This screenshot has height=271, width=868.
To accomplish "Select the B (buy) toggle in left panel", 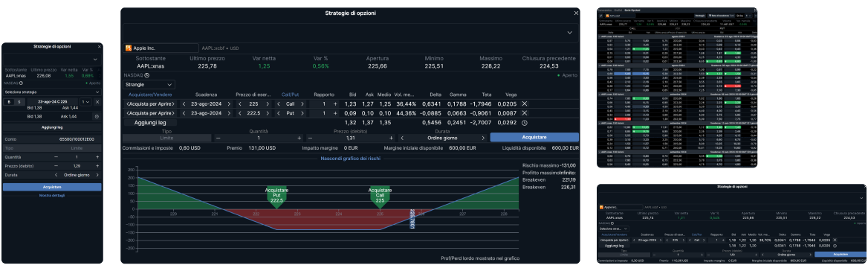I will point(9,102).
